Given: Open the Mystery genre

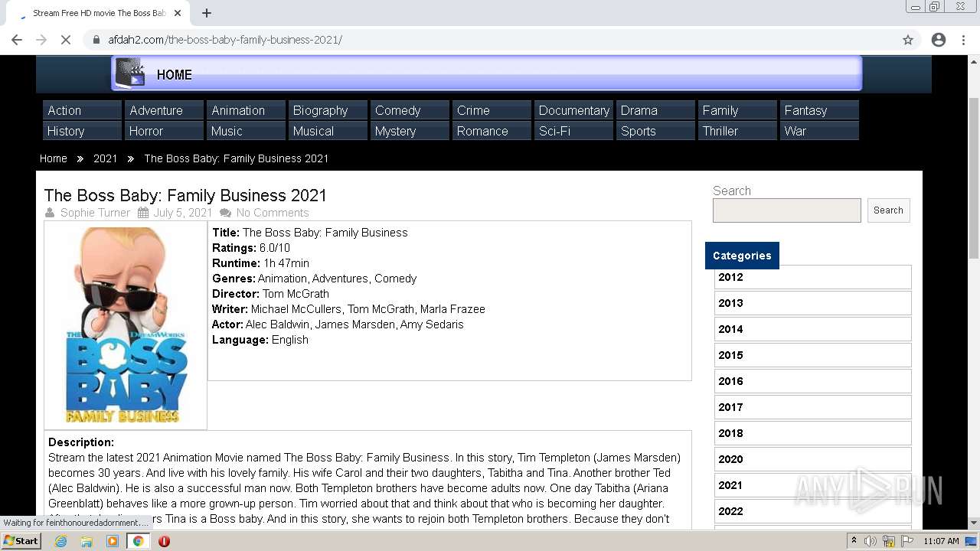Looking at the screenshot, I should tap(410, 131).
